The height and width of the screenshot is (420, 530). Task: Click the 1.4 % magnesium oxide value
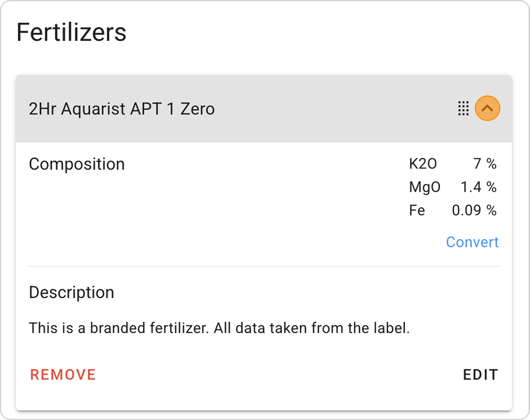pyautogui.click(x=478, y=187)
